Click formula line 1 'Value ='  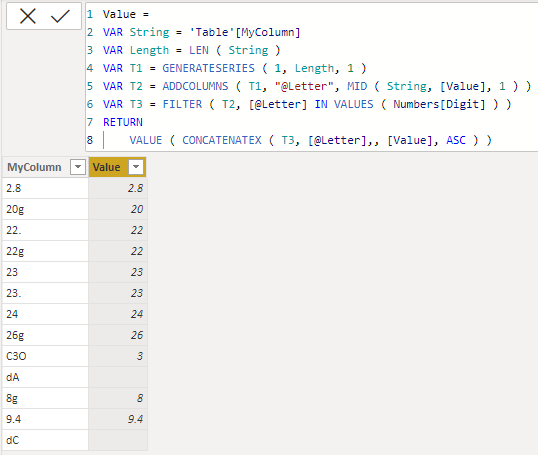[x=126, y=14]
